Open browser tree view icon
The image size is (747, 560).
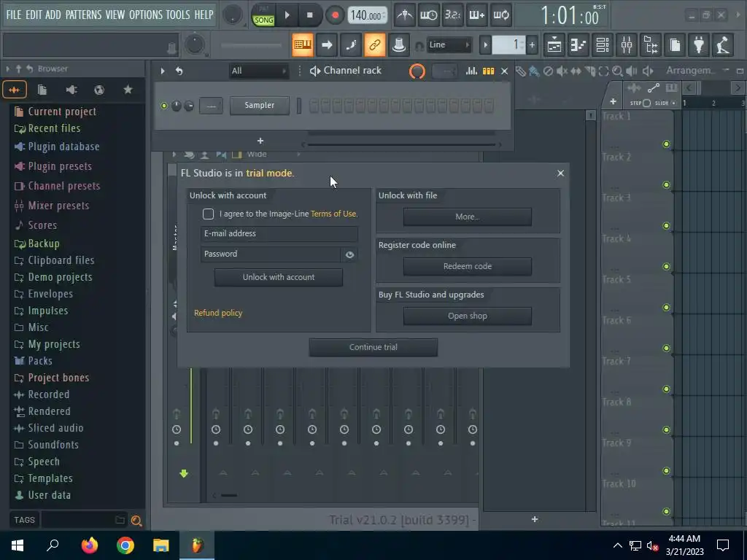(x=650, y=44)
